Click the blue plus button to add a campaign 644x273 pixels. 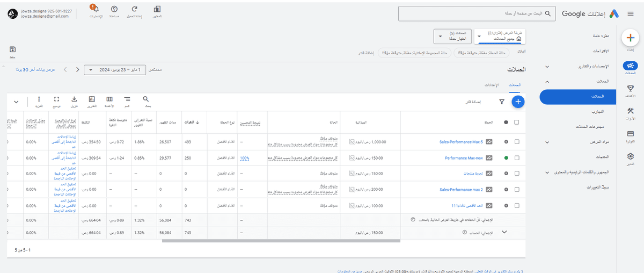518,101
